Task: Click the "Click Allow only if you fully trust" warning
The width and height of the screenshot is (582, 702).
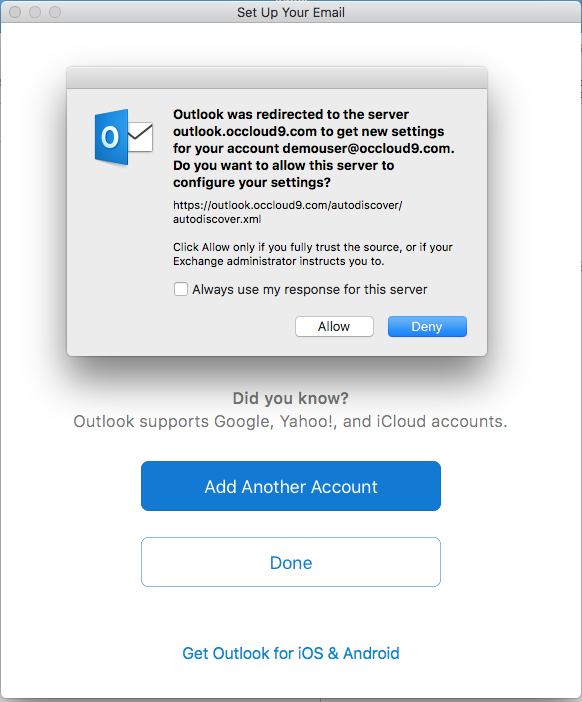Action: [312, 254]
